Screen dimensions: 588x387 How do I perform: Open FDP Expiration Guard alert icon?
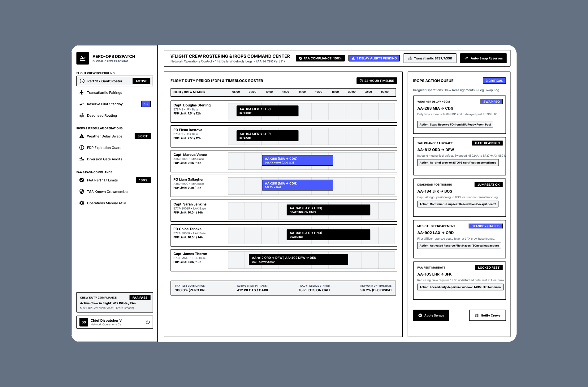82,148
